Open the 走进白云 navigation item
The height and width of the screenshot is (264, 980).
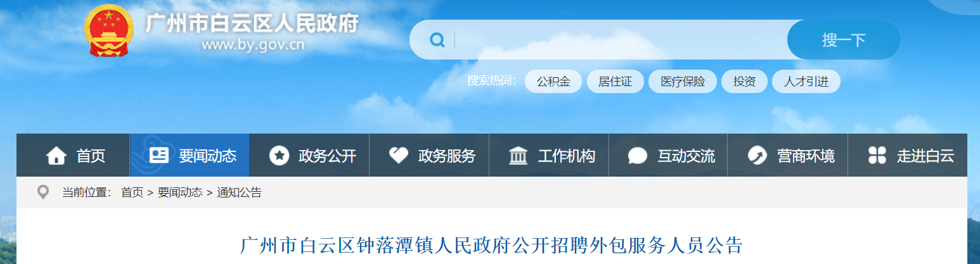pyautogui.click(x=908, y=155)
